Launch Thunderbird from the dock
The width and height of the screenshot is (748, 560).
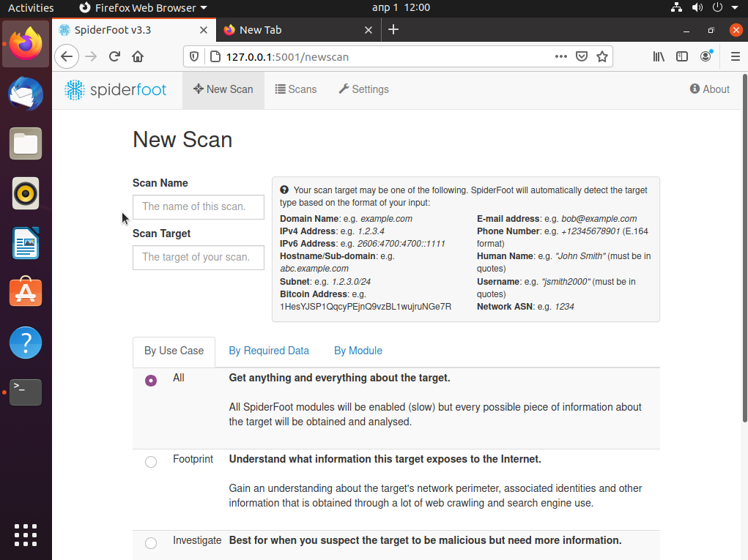point(26,94)
